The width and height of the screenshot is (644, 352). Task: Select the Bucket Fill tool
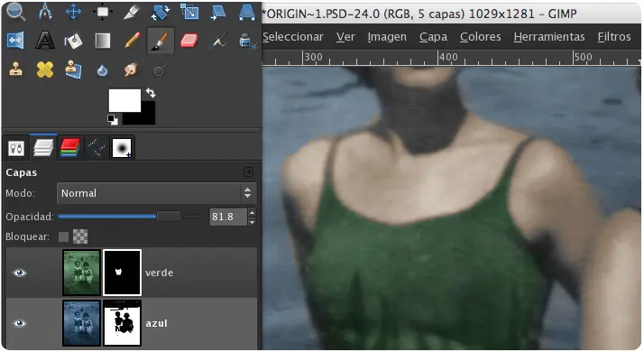click(x=74, y=41)
